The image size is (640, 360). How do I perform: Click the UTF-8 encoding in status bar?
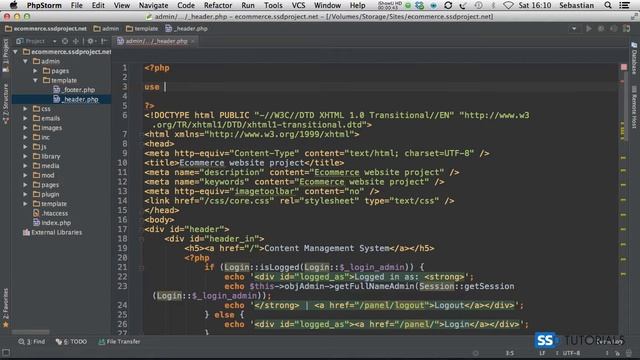[571, 353]
